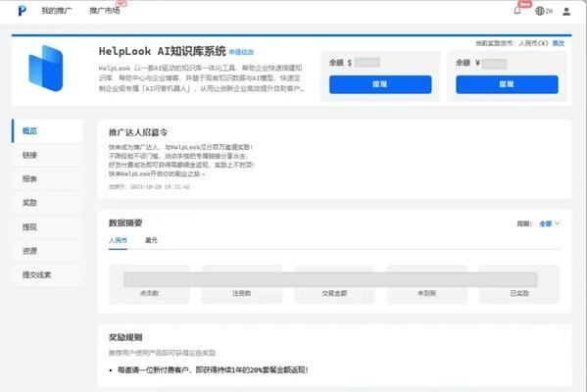Open the user account icon
The image size is (587, 392).
[x=566, y=12]
